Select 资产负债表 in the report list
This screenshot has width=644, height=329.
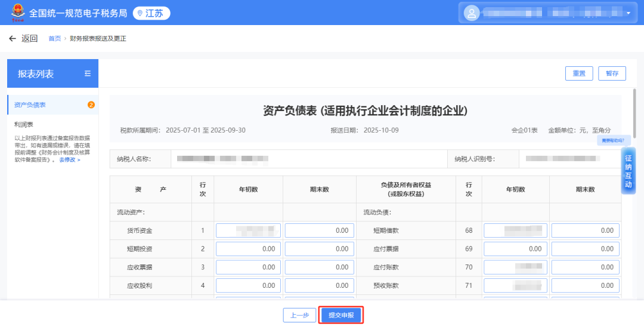click(x=30, y=105)
